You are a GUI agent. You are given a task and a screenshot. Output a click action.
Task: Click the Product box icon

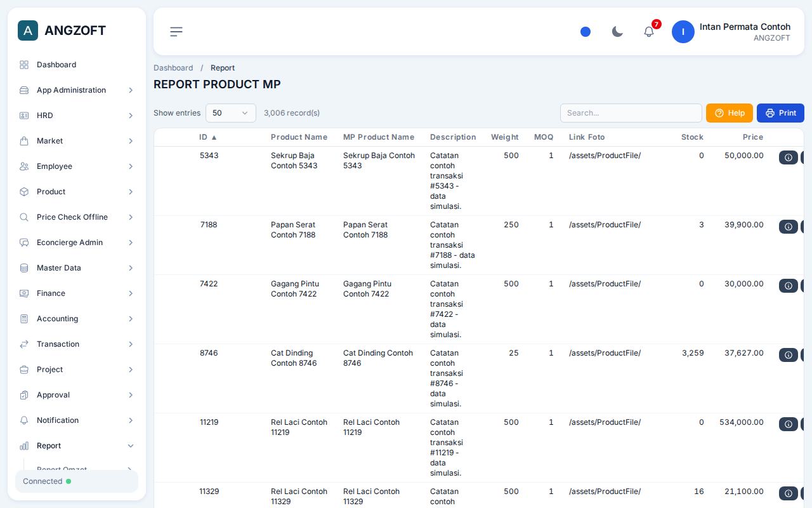pos(24,192)
